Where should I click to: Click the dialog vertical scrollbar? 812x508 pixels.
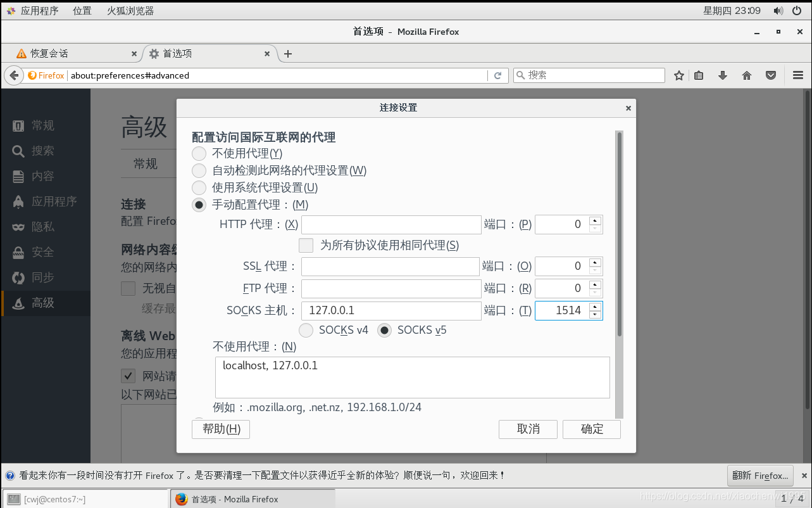[x=619, y=234]
